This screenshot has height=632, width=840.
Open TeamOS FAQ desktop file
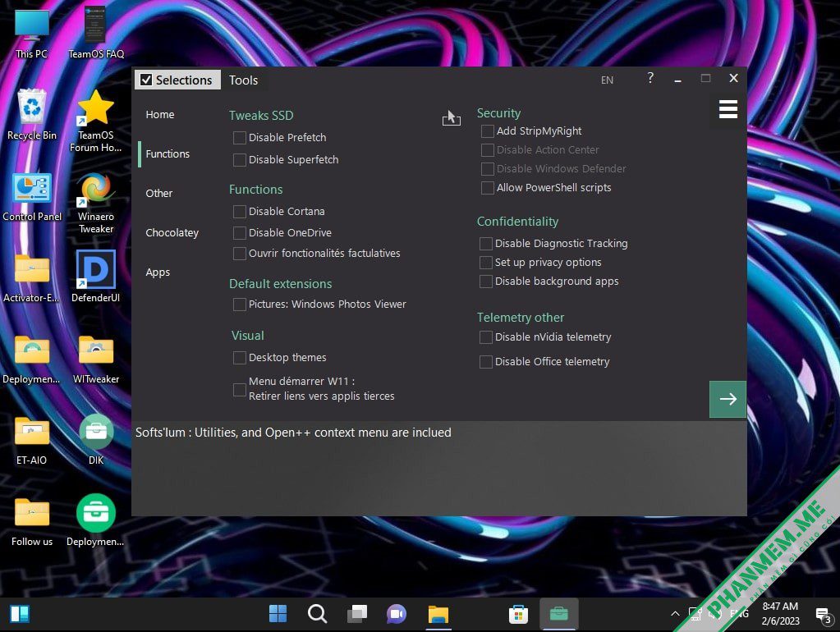[x=96, y=33]
